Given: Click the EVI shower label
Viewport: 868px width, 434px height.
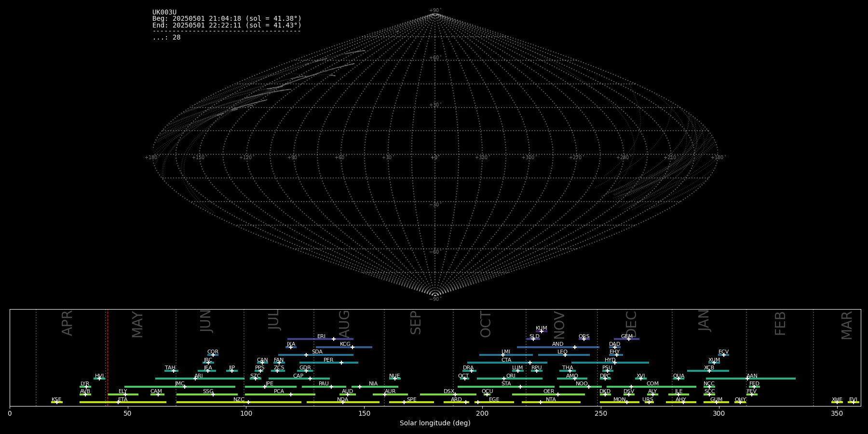Looking at the screenshot, I should [x=853, y=400].
